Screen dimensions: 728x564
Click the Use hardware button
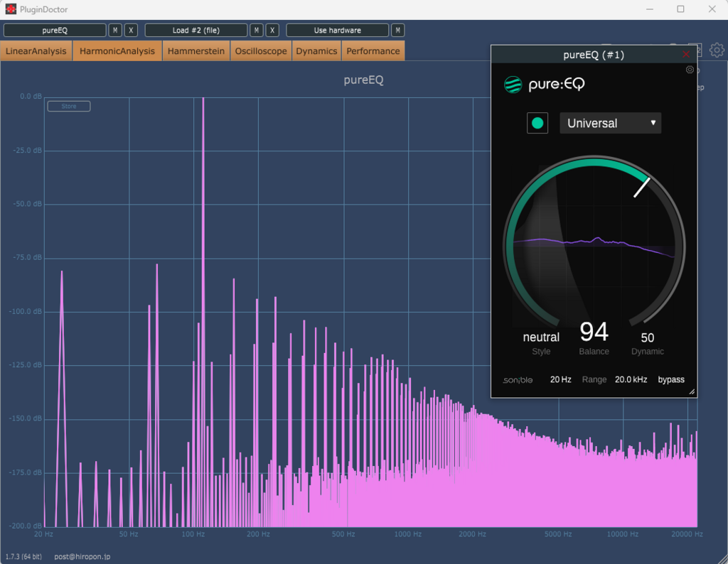pos(338,30)
